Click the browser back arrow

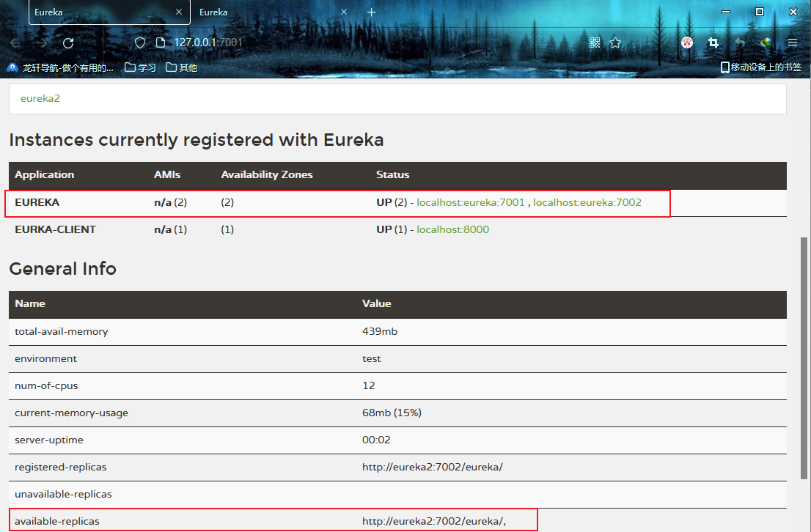16,43
